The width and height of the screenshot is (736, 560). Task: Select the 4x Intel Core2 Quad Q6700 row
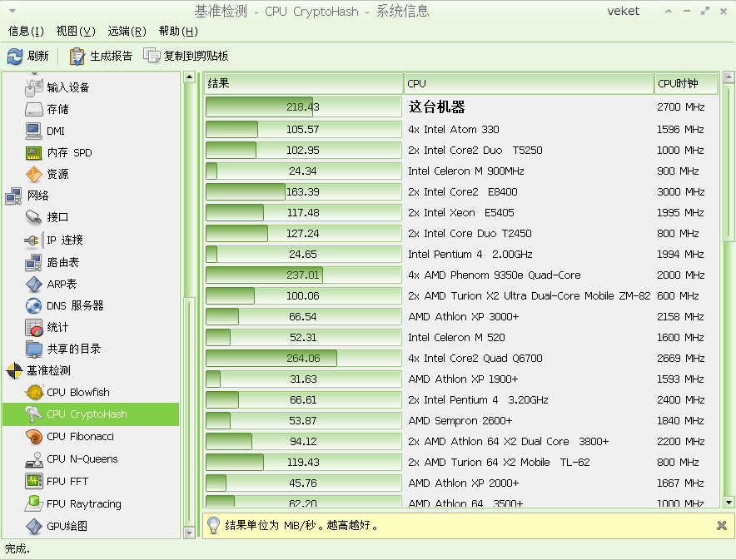(x=462, y=359)
